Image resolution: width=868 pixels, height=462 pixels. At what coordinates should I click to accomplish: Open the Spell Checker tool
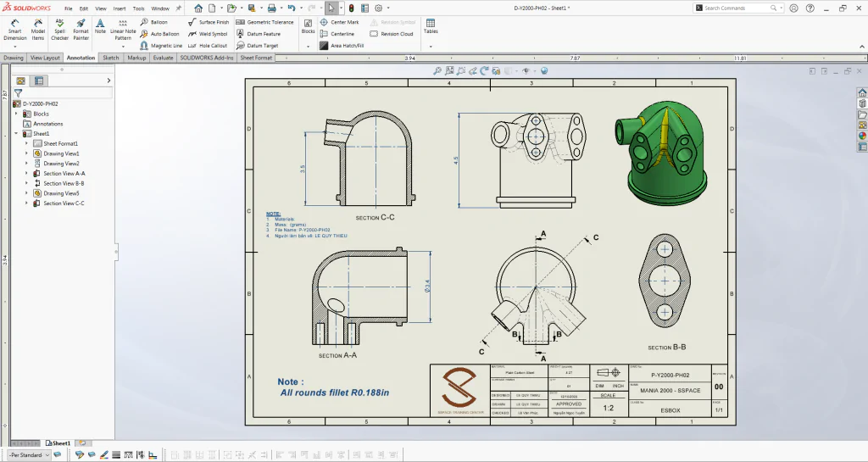coord(59,30)
